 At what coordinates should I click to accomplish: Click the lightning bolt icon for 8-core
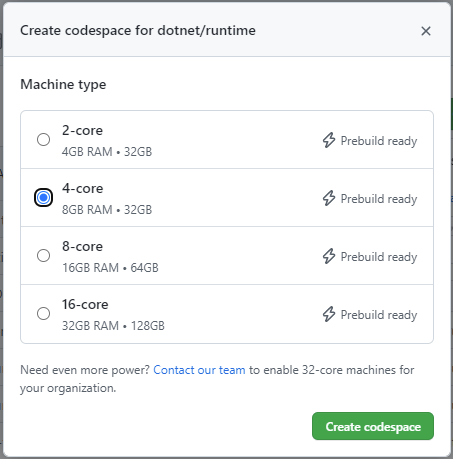pyautogui.click(x=329, y=256)
